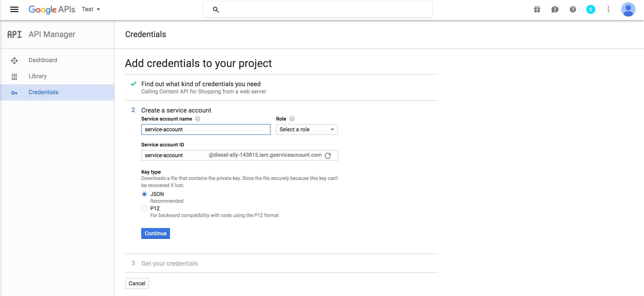Click the user profile avatar icon
This screenshot has height=296, width=644.
pyautogui.click(x=628, y=9)
